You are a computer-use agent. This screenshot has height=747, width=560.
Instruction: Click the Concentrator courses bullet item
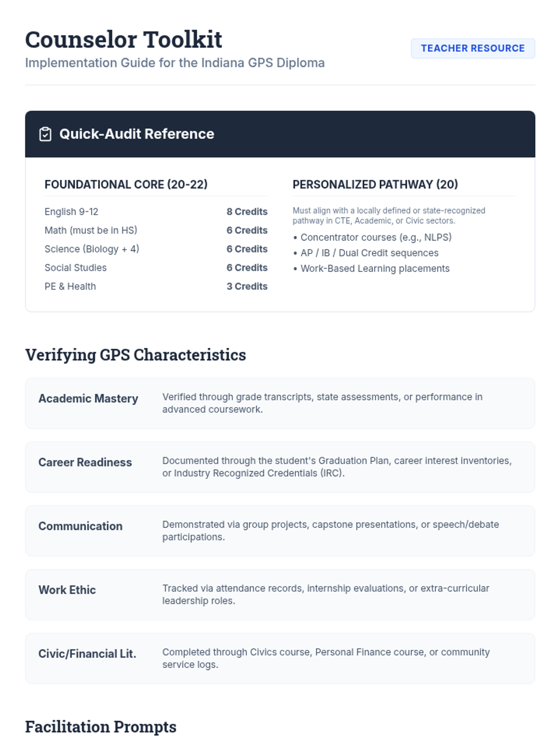pyautogui.click(x=376, y=237)
